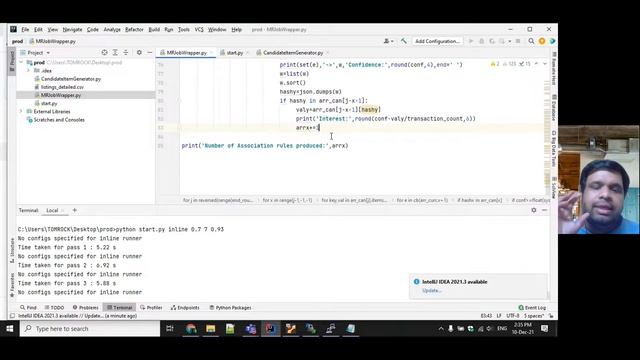
Task: Toggle read-only lock in status bar
Action: [551, 316]
